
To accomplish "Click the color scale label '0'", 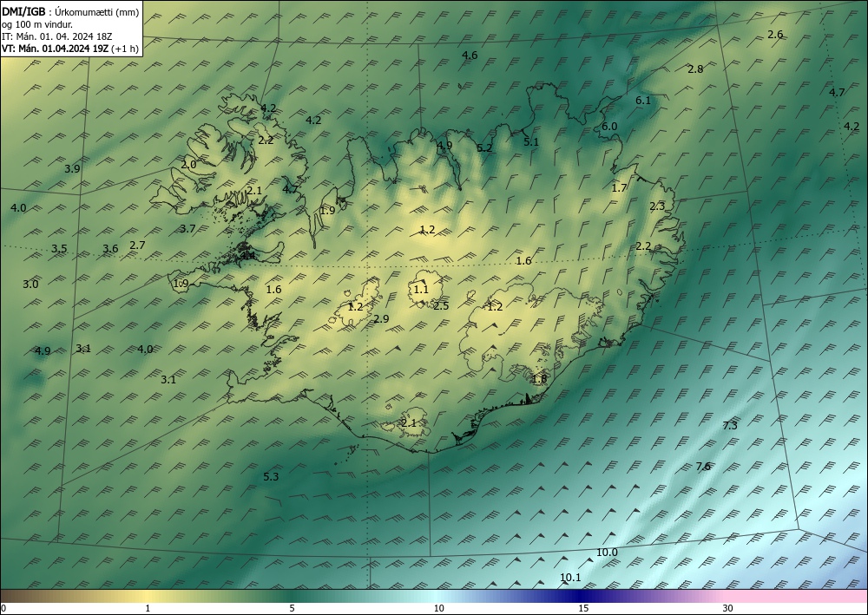I will [x=3, y=609].
